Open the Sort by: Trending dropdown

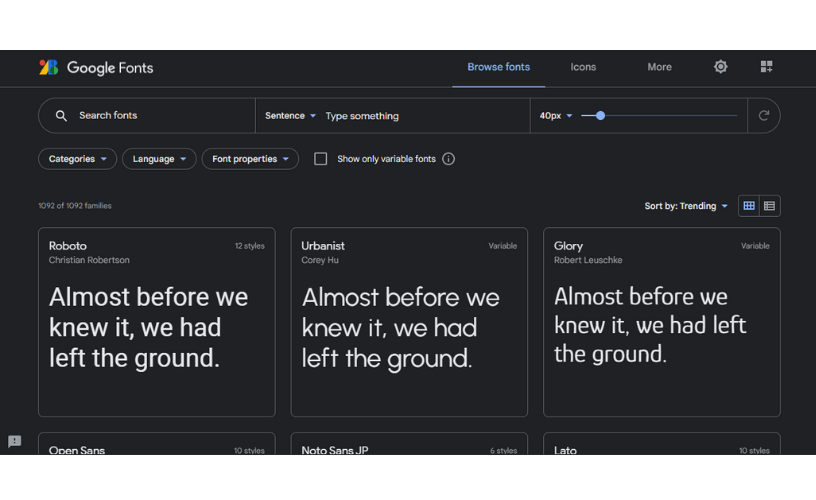[686, 206]
